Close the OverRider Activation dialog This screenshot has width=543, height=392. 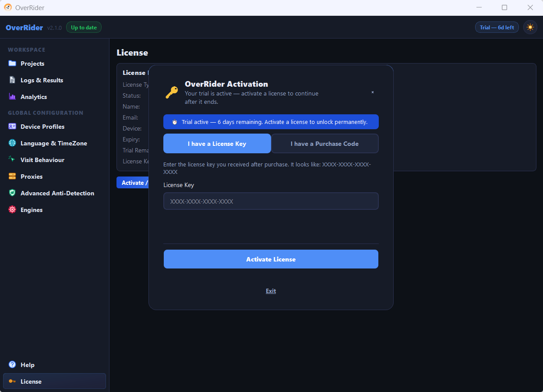tap(373, 92)
